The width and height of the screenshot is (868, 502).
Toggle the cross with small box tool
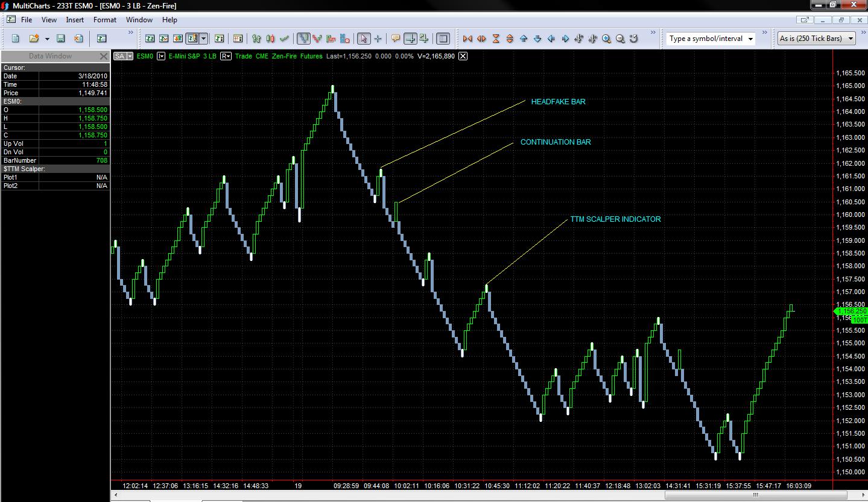424,39
